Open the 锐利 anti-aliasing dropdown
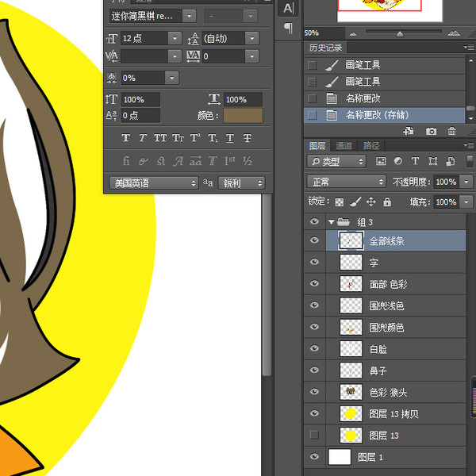This screenshot has width=476, height=476. [x=241, y=183]
